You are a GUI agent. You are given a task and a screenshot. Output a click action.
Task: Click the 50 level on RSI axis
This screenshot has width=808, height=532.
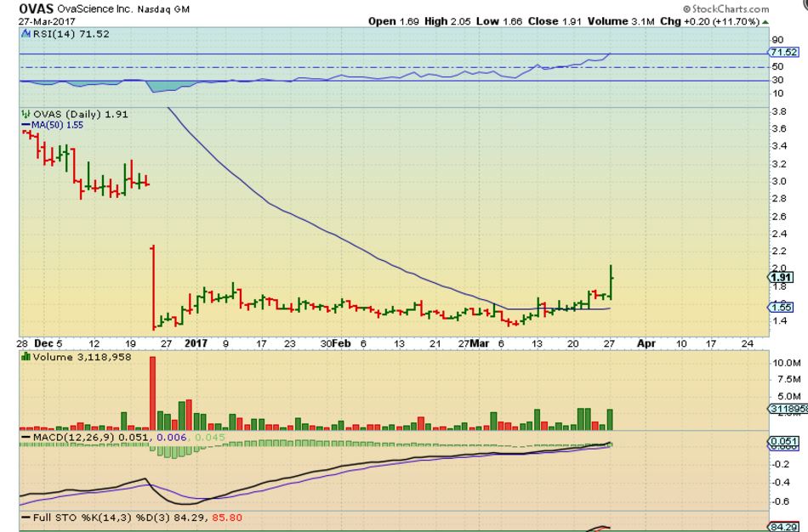(x=777, y=66)
